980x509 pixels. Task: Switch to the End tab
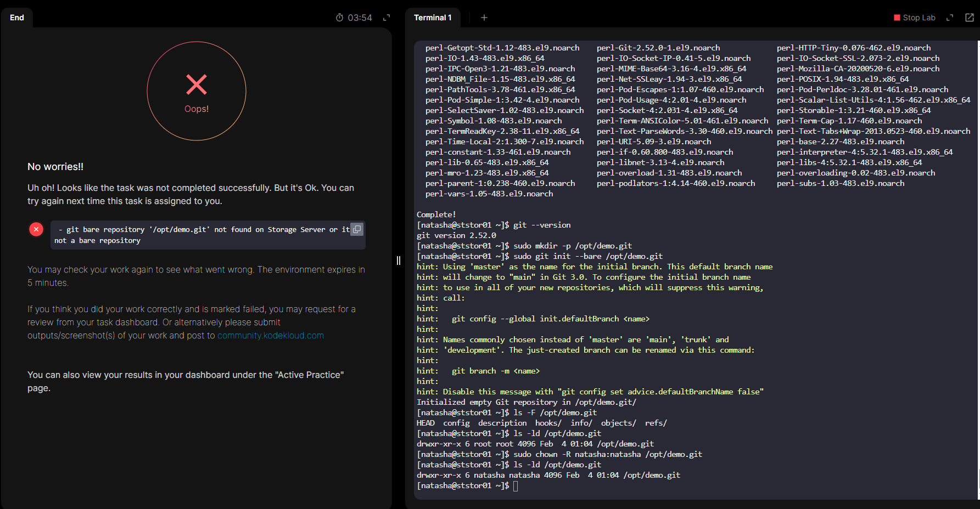[x=17, y=18]
